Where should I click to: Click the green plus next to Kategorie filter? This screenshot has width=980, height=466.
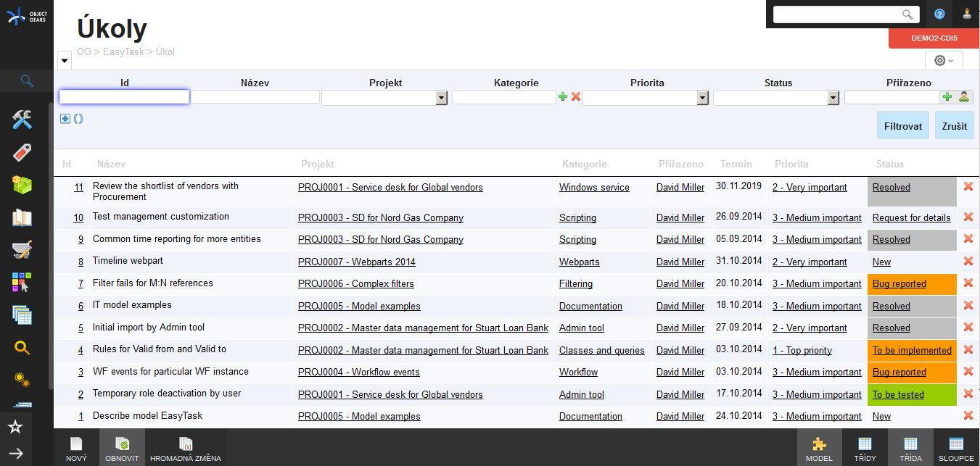coord(563,97)
